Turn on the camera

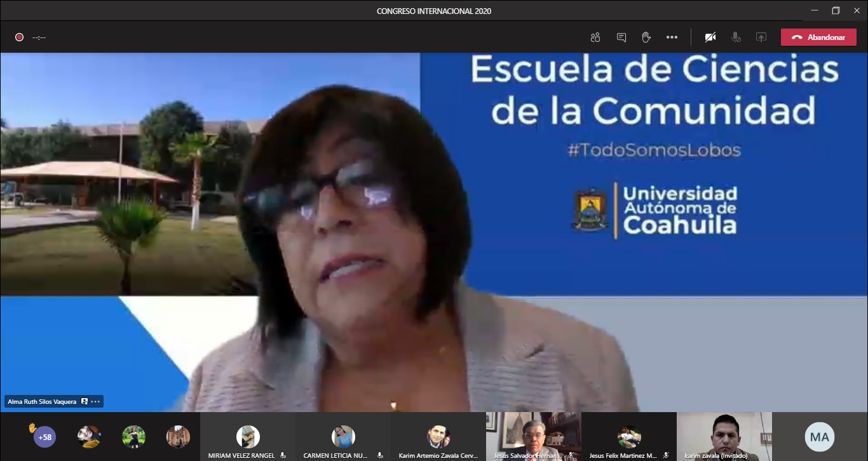(710, 37)
